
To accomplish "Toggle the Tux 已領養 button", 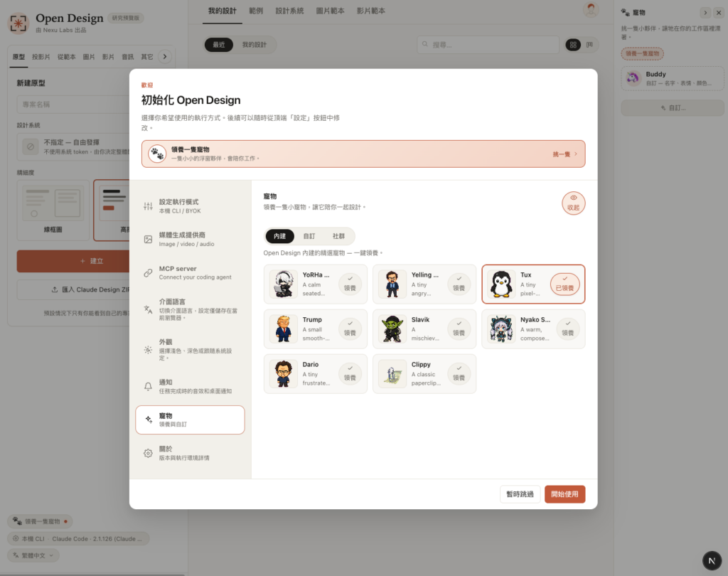I will click(564, 284).
